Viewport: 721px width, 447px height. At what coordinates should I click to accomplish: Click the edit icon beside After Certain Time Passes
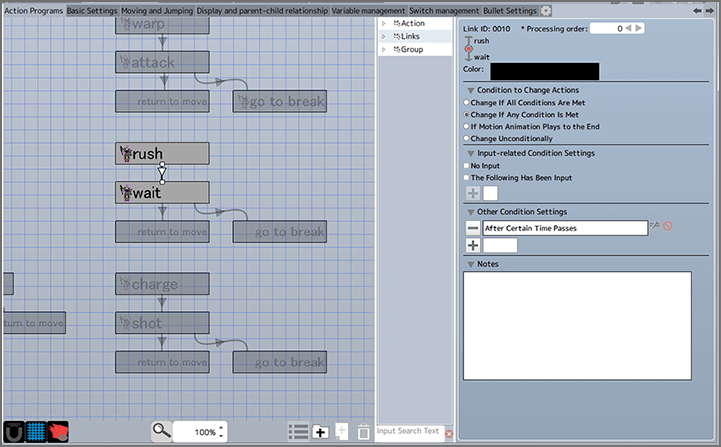[x=654, y=225]
